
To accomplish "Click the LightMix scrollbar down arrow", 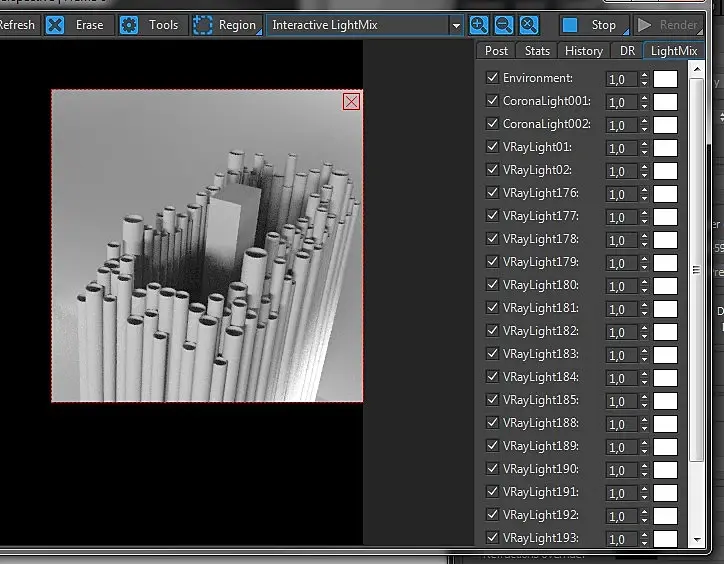I will tap(697, 540).
